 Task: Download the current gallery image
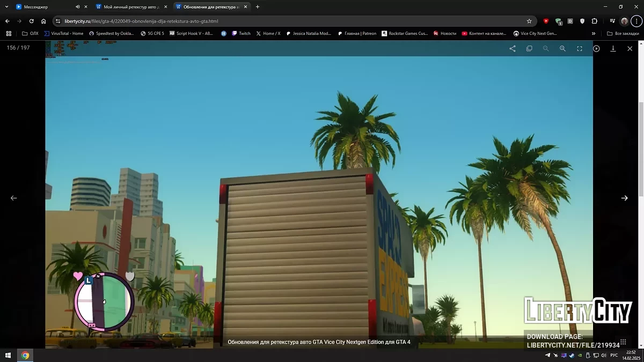coord(613,48)
